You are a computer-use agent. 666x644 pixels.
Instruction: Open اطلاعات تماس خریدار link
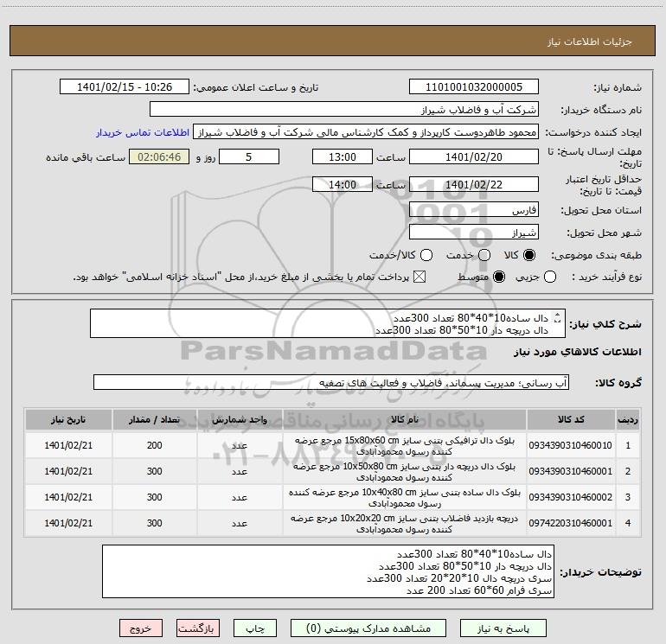click(143, 132)
